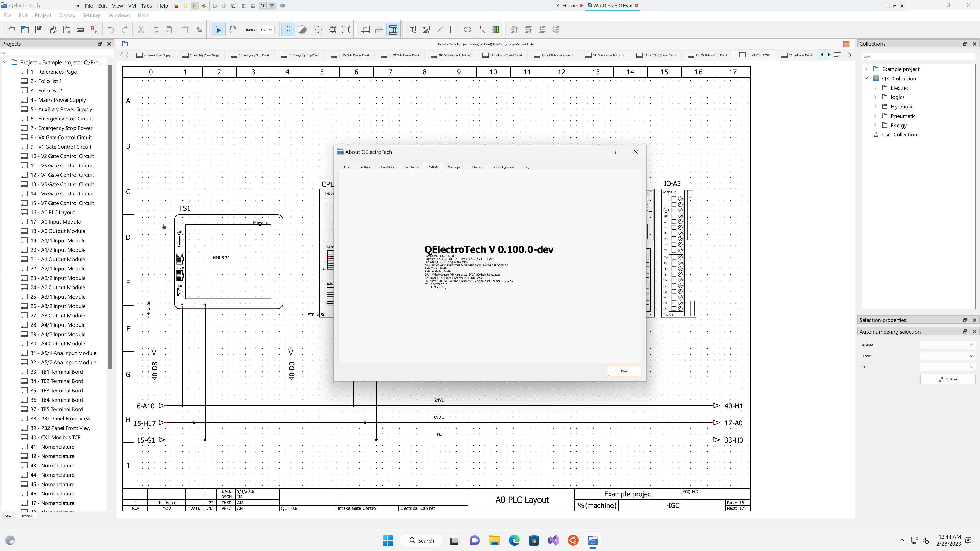Collapse the QET Collection node
980x551 pixels.
[867, 78]
